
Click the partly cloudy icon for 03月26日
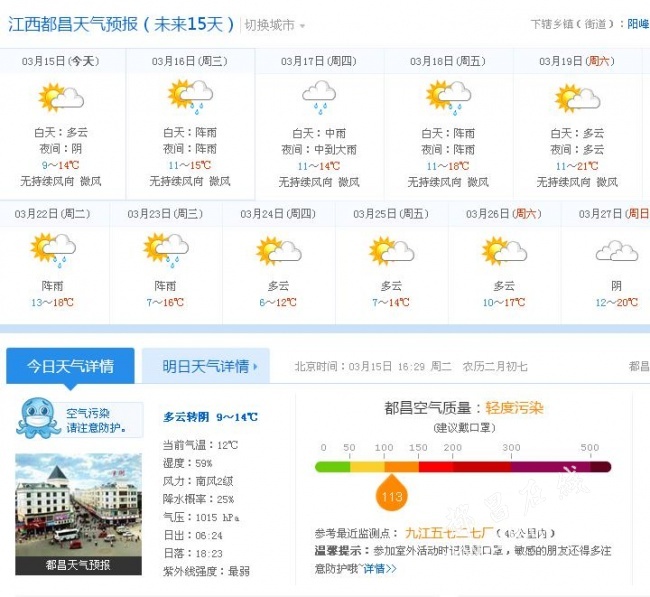pyautogui.click(x=504, y=251)
